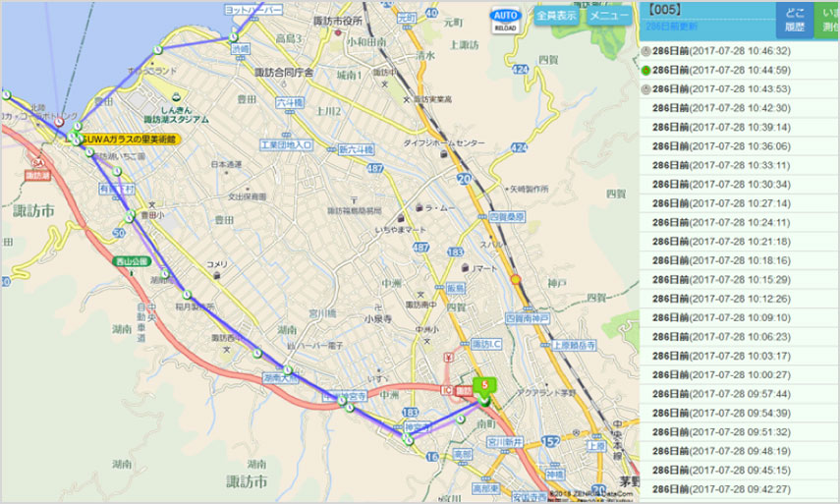
Task: Select history entry 2017-07-28 10:21:18
Action: pos(739,242)
